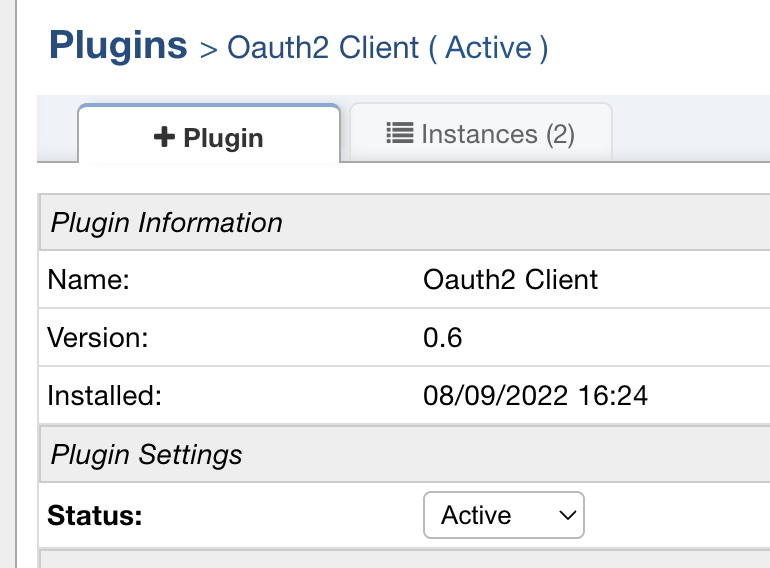Image resolution: width=770 pixels, height=568 pixels.
Task: Open the Instances (2) tab
Action: tap(480, 134)
